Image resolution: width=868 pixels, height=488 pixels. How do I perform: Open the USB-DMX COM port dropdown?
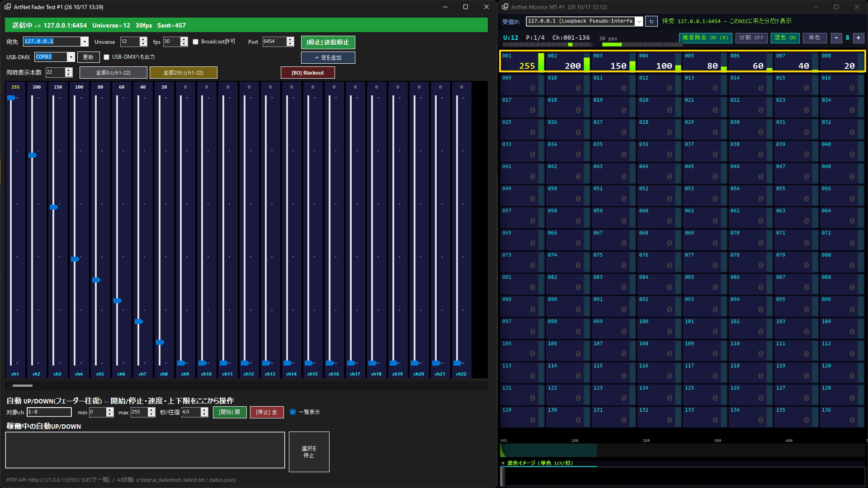(71, 57)
